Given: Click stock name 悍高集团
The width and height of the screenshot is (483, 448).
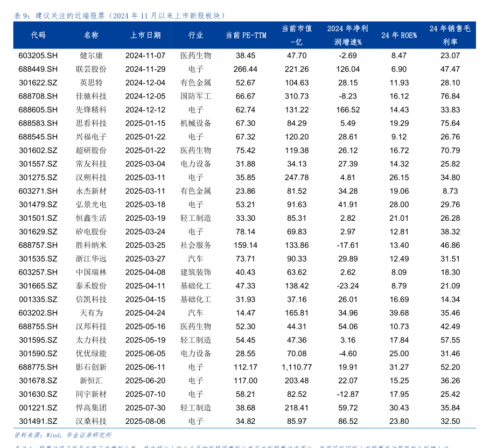Looking at the screenshot, I should [x=91, y=408].
